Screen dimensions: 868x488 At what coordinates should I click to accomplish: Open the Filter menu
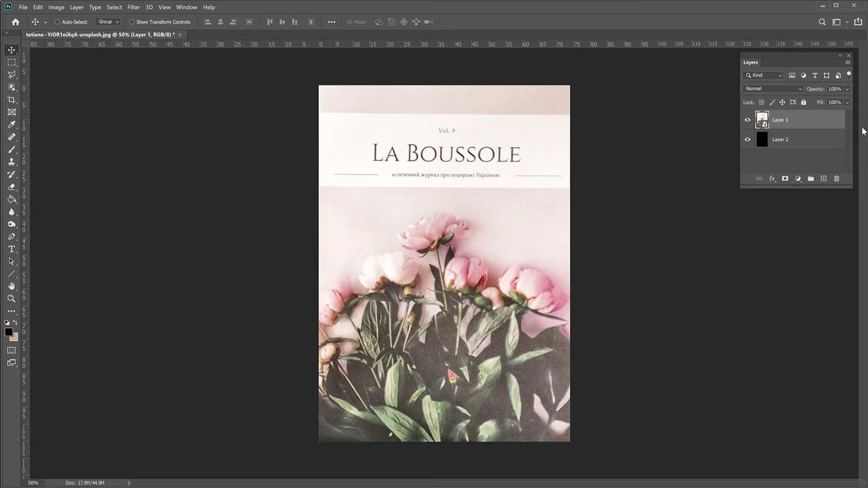point(134,7)
